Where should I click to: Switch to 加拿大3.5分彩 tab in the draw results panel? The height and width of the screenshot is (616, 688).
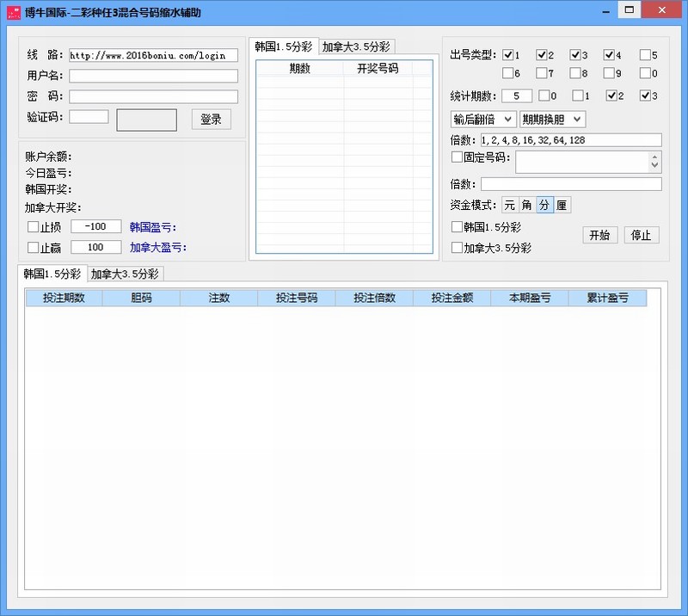[356, 46]
